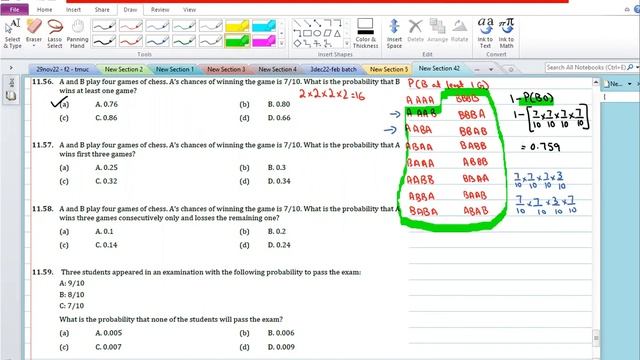The width and height of the screenshot is (640, 360).
Task: Click question number 11.58.
Action: point(43,209)
